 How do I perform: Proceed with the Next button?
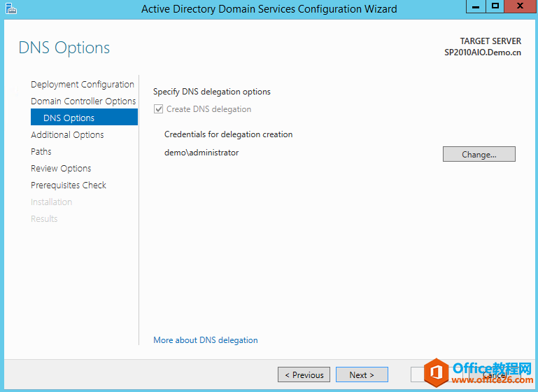(362, 374)
